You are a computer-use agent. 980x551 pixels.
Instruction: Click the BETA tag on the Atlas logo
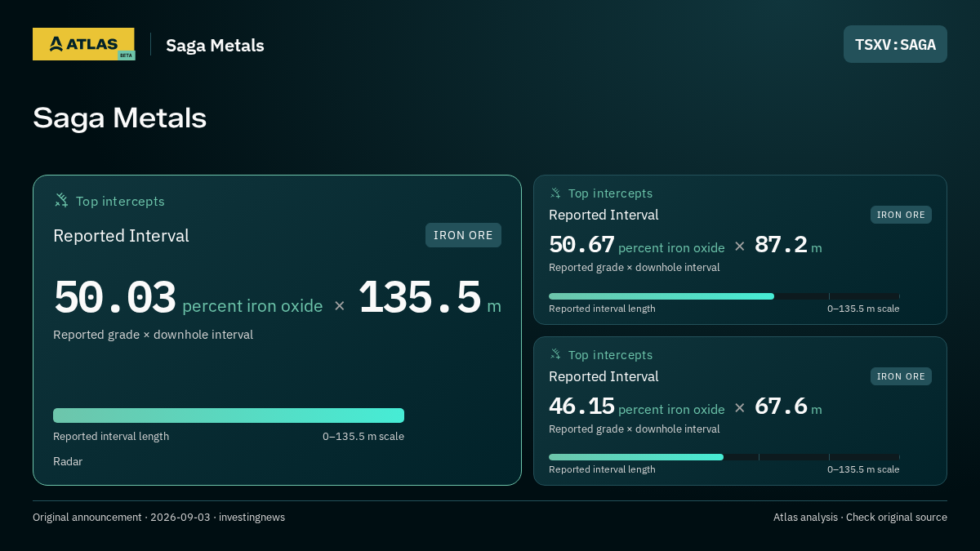pyautogui.click(x=126, y=56)
